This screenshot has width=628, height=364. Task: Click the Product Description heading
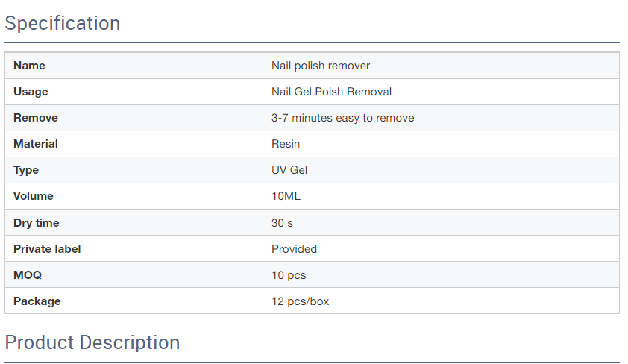pyautogui.click(x=92, y=343)
